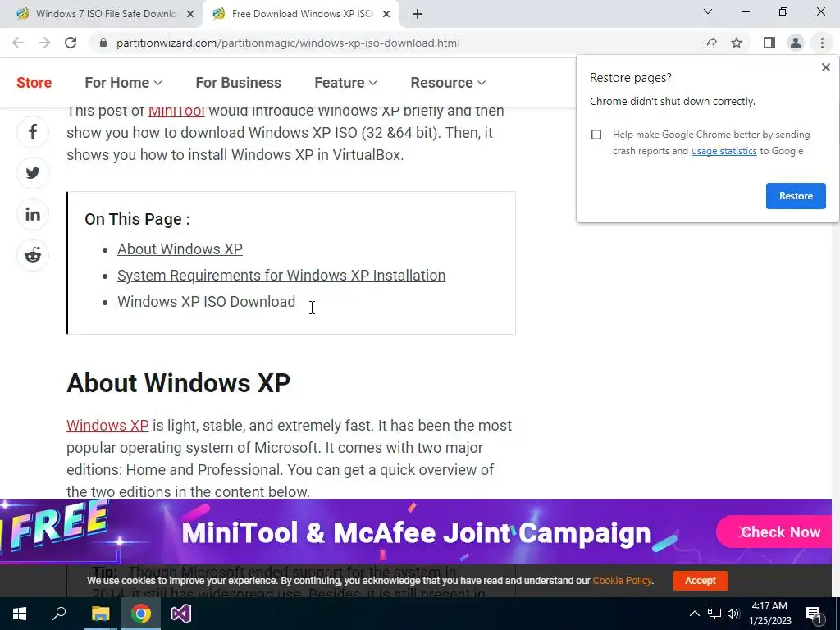This screenshot has width=840, height=630.
Task: Expand Resource menu
Action: coord(448,83)
